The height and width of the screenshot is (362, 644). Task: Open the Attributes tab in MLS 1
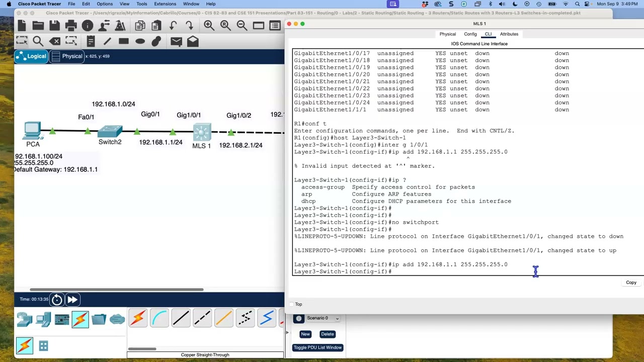pos(509,34)
